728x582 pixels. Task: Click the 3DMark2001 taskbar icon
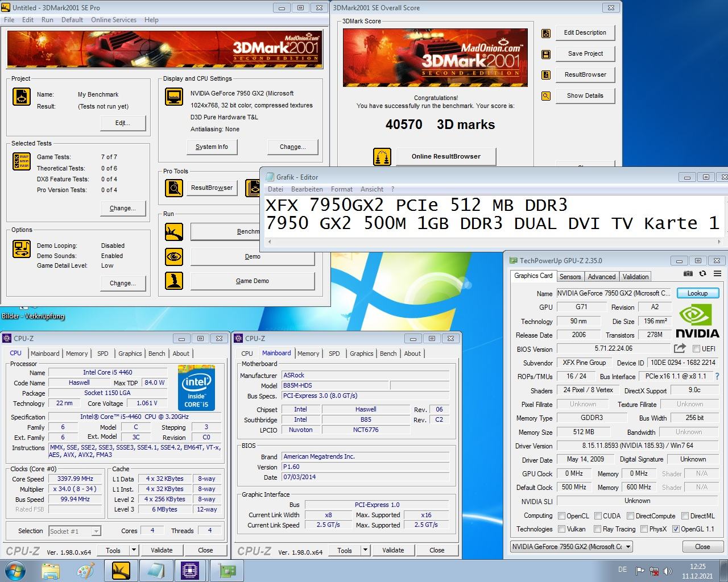(121, 570)
